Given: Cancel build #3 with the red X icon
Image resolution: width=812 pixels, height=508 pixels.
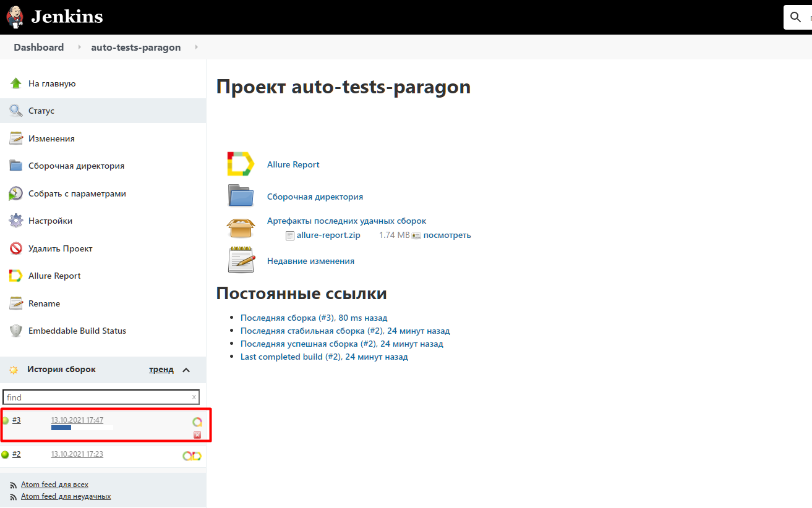Looking at the screenshot, I should (197, 435).
